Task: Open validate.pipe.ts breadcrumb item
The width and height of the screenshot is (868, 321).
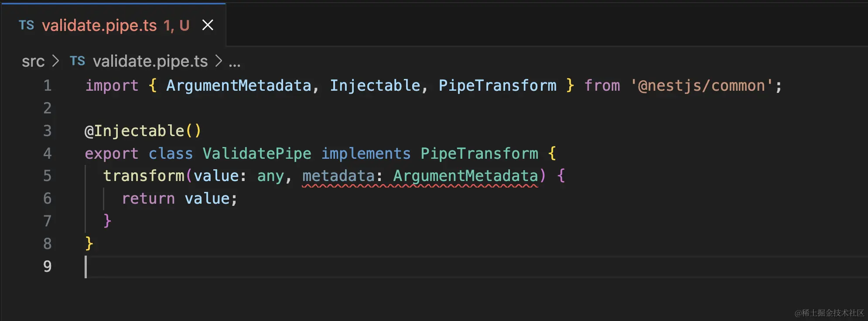Action: pos(150,61)
